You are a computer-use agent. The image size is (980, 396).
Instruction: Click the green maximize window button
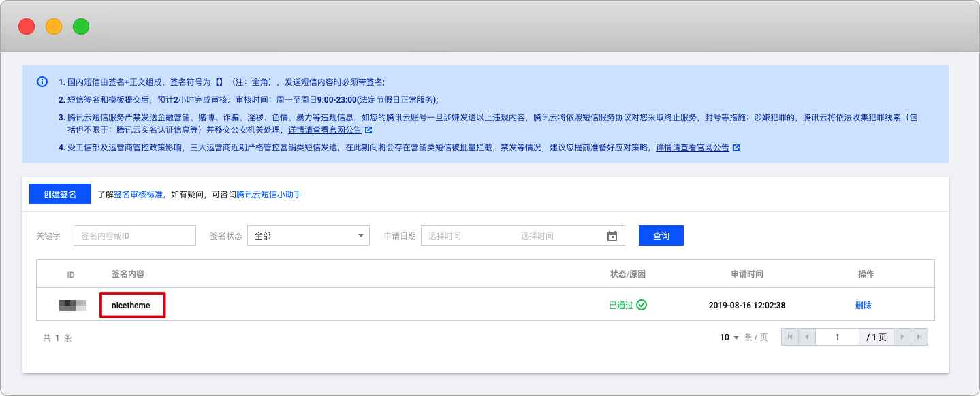(x=81, y=27)
